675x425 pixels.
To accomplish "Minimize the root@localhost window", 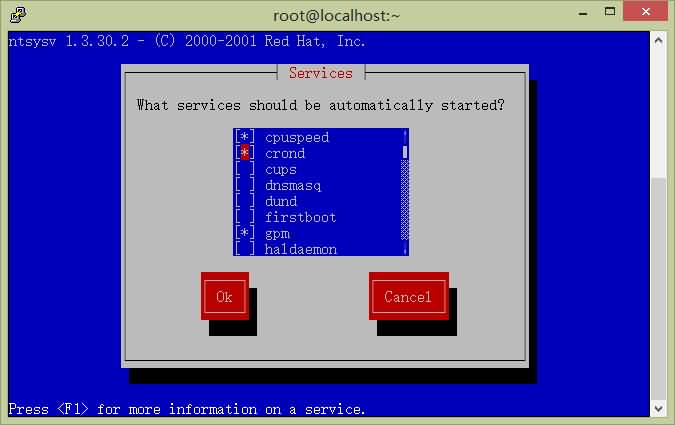I will (x=583, y=13).
